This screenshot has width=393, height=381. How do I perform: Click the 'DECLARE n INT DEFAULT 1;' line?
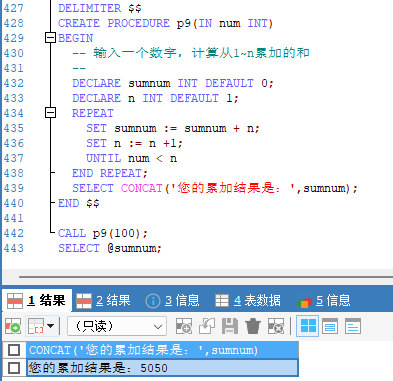click(x=155, y=98)
